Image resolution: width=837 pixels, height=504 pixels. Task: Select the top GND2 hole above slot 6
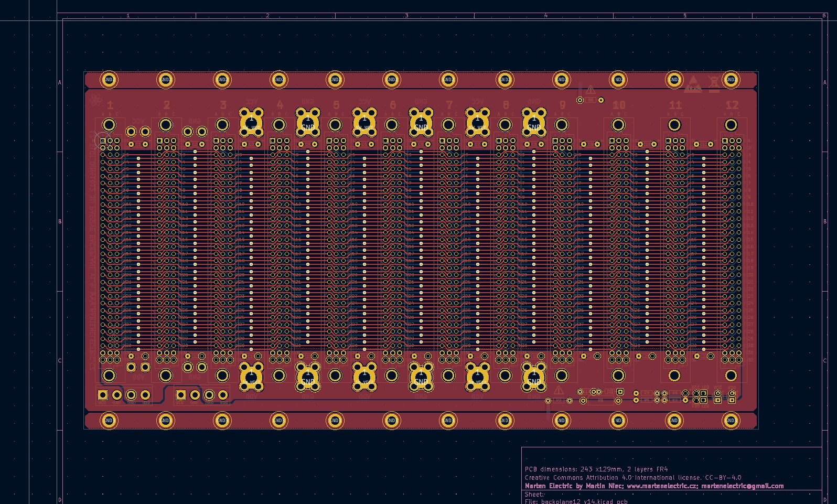coord(391,79)
